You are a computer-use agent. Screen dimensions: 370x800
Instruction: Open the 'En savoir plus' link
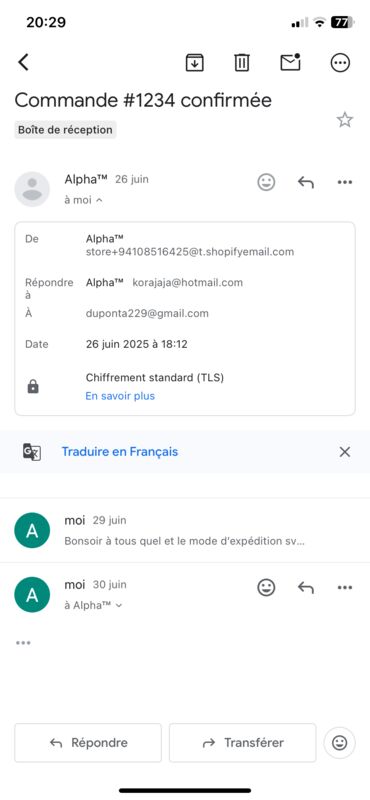tap(120, 396)
